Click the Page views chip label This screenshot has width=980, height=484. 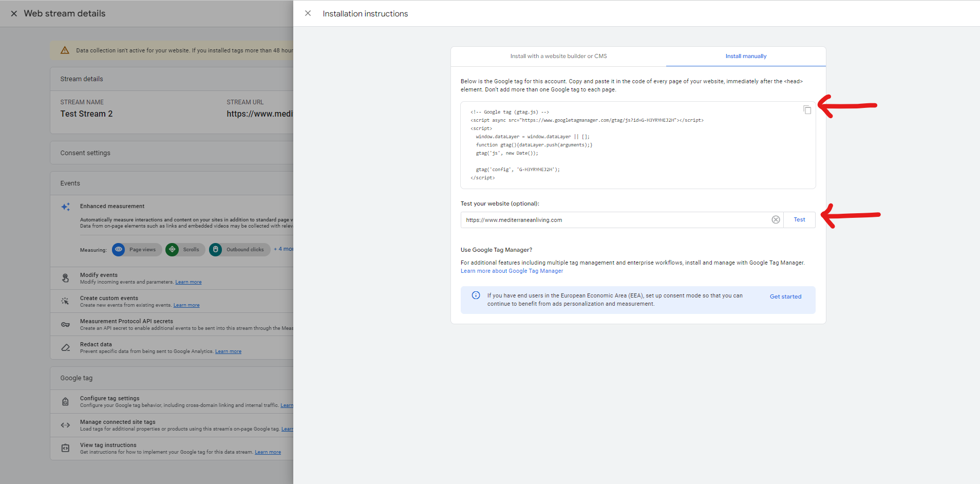(x=142, y=250)
